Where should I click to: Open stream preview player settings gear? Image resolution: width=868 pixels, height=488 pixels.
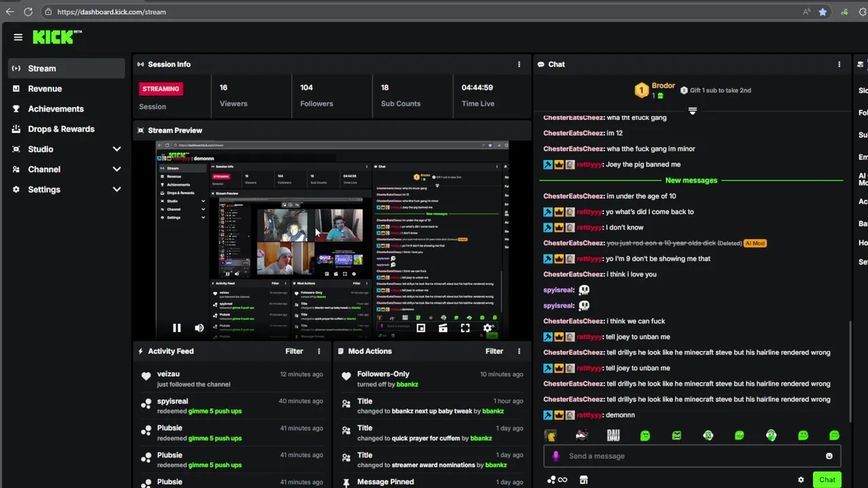pyautogui.click(x=488, y=328)
